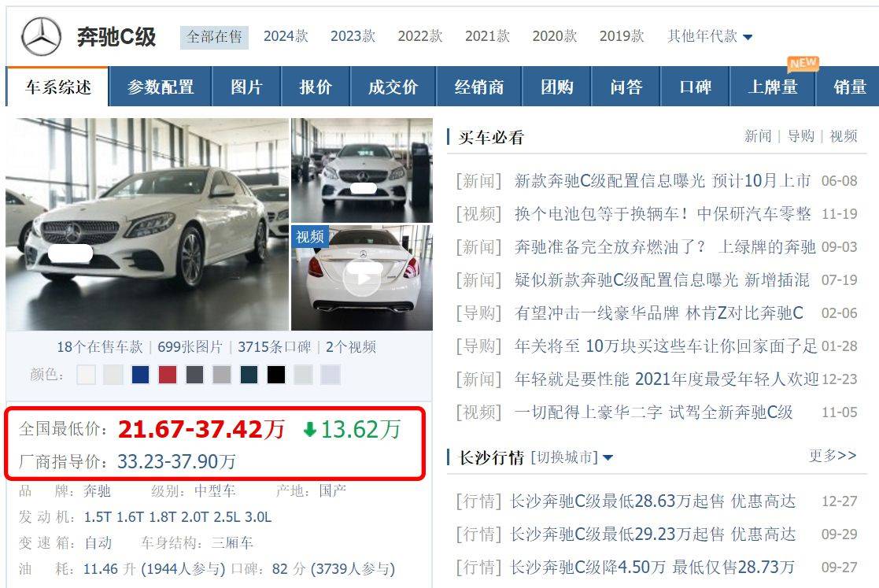Open the front view car thumbnail
The width and height of the screenshot is (879, 588).
coord(362,170)
